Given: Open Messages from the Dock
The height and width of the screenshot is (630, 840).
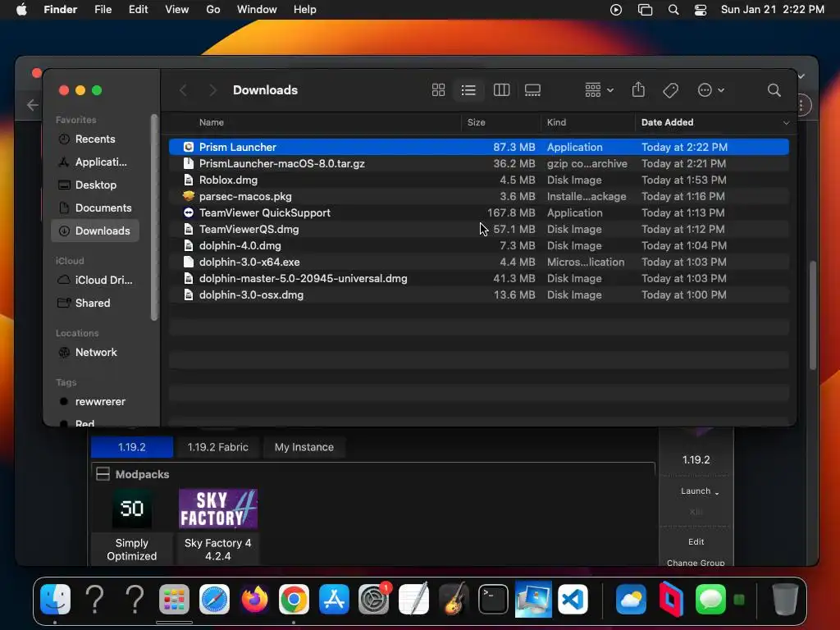Looking at the screenshot, I should pyautogui.click(x=710, y=599).
